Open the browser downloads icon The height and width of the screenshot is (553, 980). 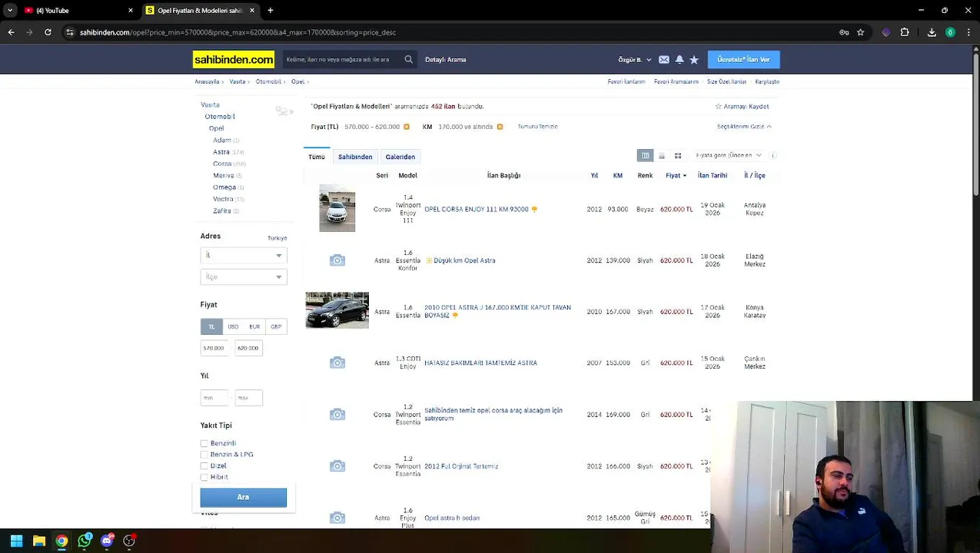click(932, 32)
